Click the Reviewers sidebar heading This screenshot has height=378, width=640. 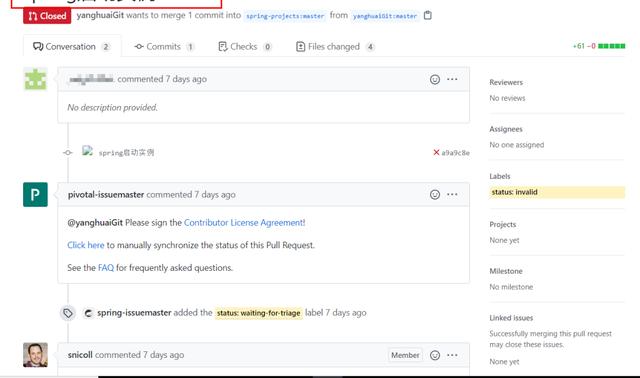506,82
